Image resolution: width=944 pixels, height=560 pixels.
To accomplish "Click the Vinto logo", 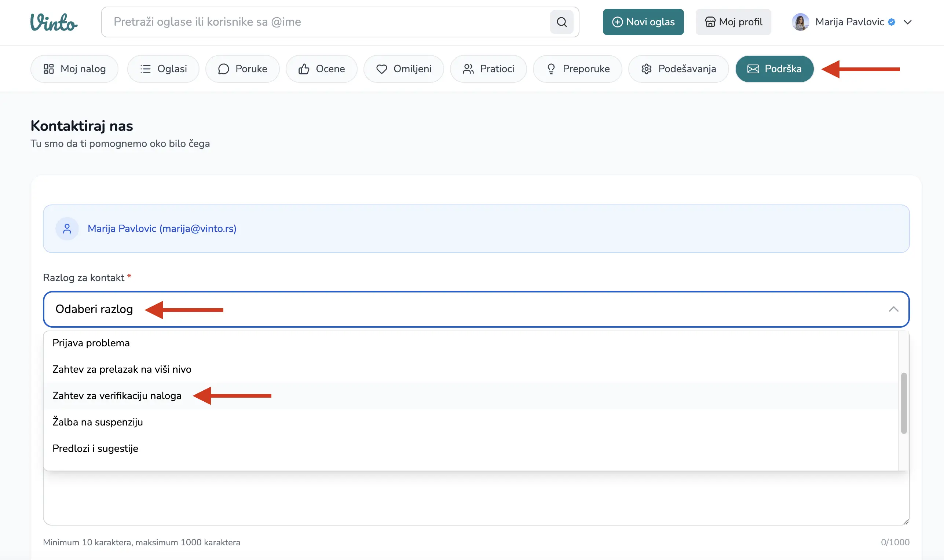I will pos(54,22).
